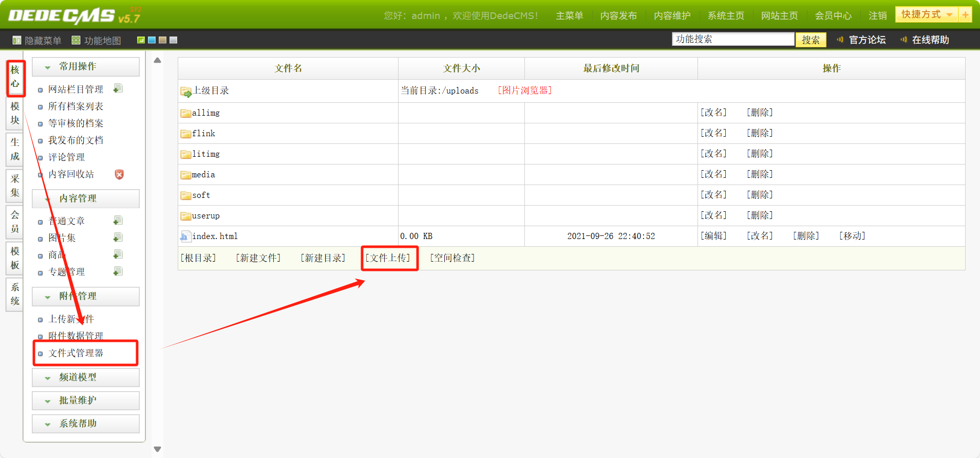Expand the 系统帮助 section
The image size is (980, 458).
(86, 424)
